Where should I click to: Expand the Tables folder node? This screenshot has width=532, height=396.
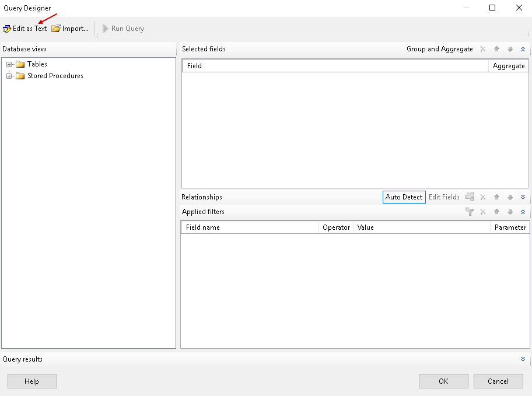click(x=9, y=64)
